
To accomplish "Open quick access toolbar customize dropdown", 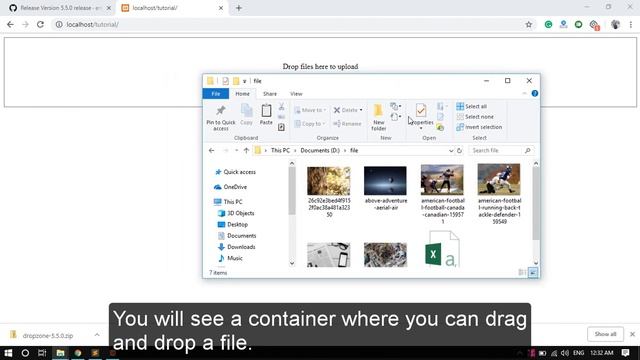I will coord(244,81).
